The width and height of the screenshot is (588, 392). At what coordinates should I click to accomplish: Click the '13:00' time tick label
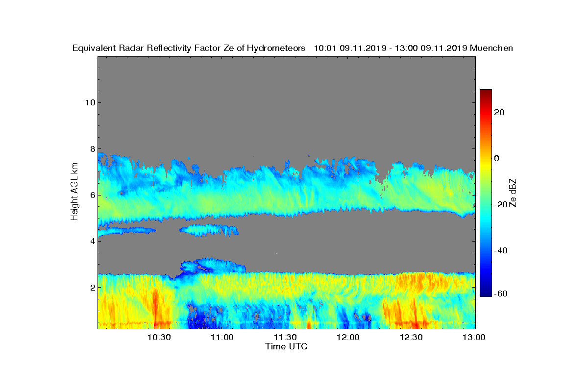click(474, 338)
